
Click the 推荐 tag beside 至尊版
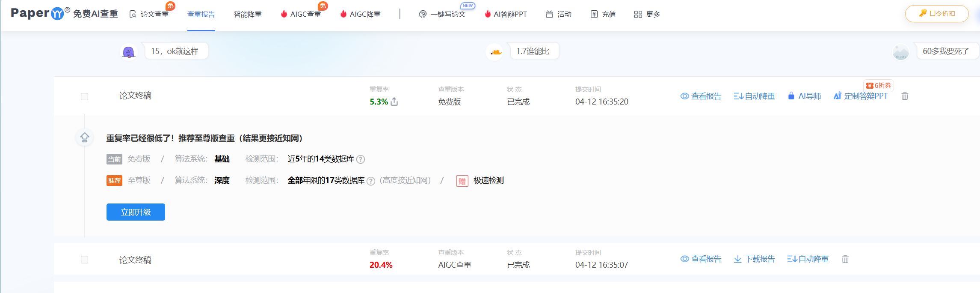tap(114, 180)
